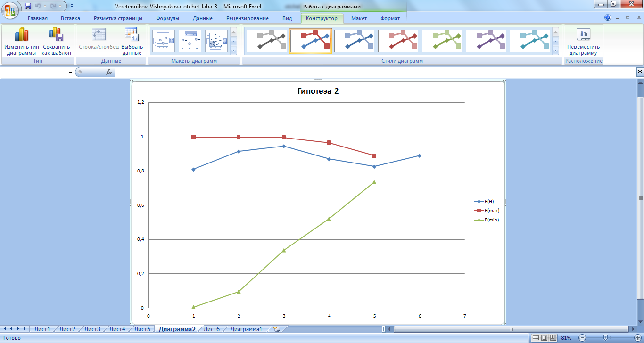Switch to Page Layout view in status bar
The height and width of the screenshot is (343, 644).
(x=544, y=338)
